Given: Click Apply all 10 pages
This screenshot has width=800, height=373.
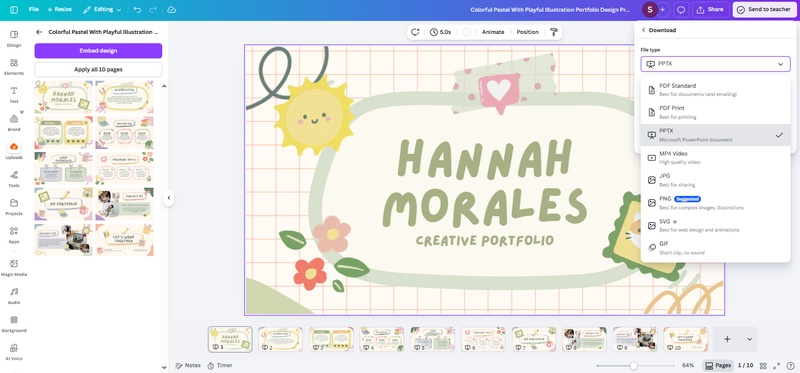Looking at the screenshot, I should (98, 69).
